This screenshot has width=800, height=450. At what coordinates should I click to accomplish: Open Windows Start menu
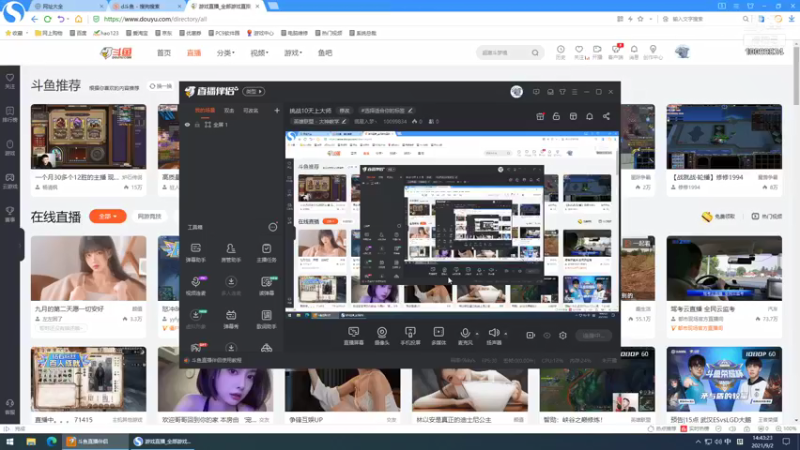pos(9,441)
